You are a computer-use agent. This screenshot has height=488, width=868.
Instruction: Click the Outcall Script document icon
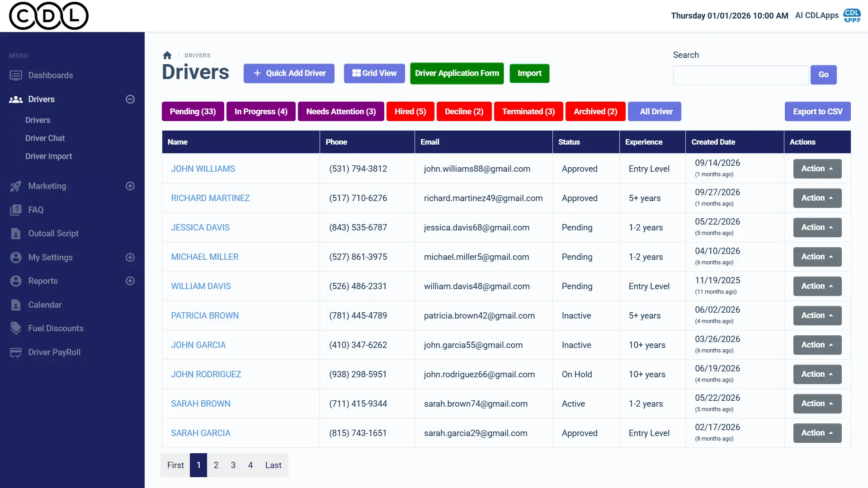tap(16, 234)
